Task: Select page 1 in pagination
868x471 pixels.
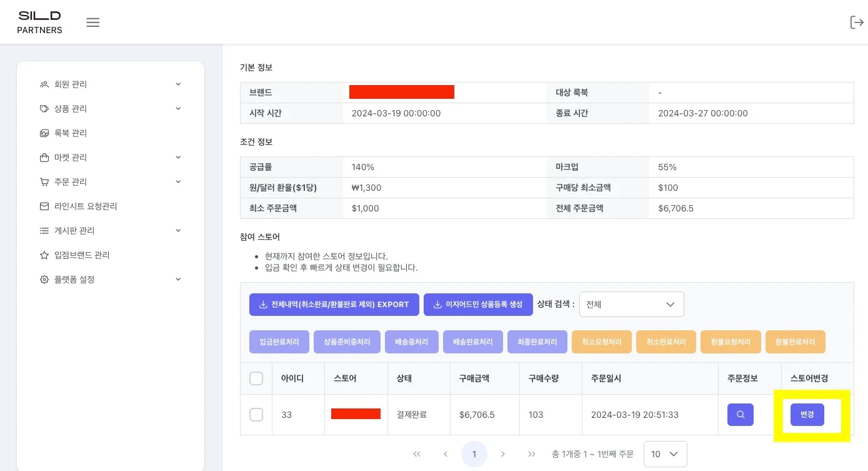Action: [x=474, y=454]
